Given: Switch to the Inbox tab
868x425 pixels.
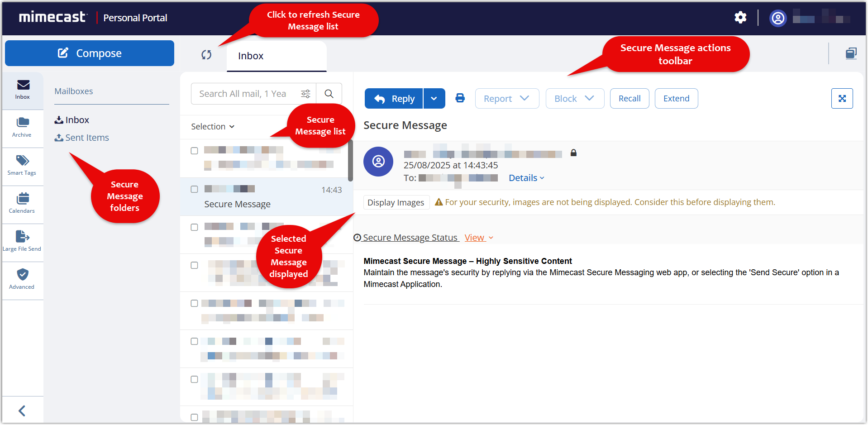Looking at the screenshot, I should [250, 56].
